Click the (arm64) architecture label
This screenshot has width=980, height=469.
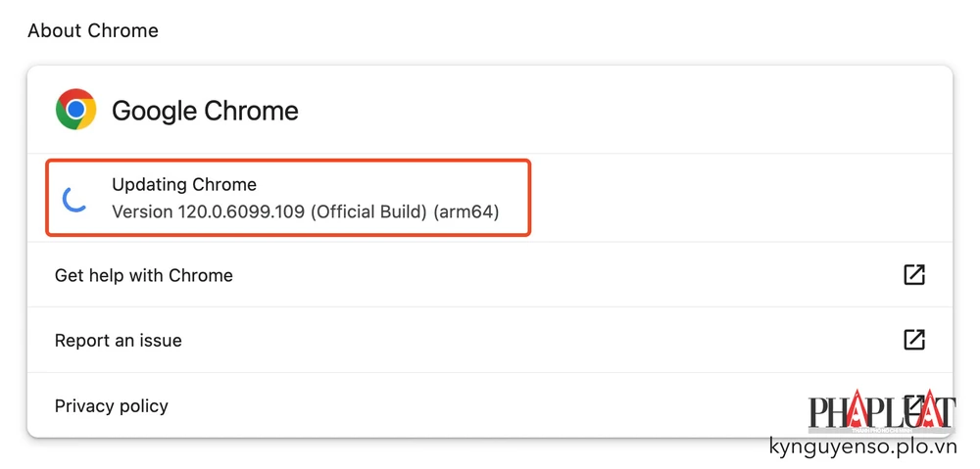pyautogui.click(x=466, y=211)
